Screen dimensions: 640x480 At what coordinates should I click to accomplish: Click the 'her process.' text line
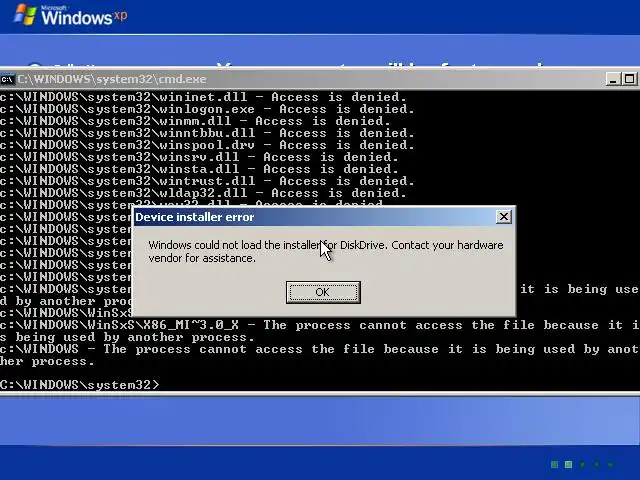47,362
